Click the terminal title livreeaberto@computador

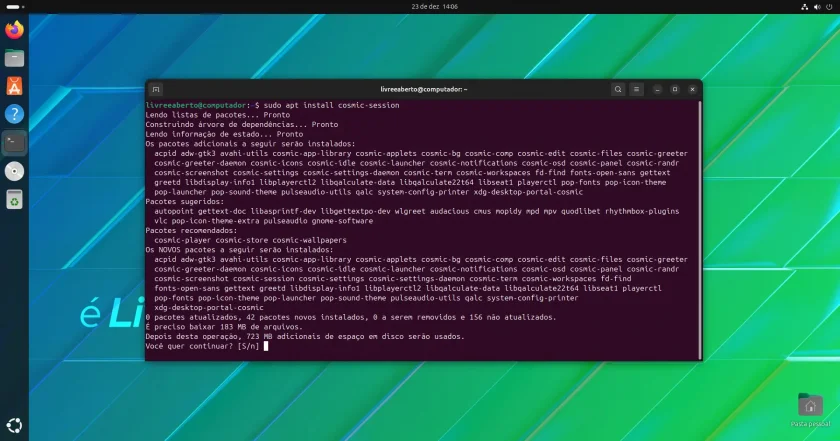click(x=424, y=89)
